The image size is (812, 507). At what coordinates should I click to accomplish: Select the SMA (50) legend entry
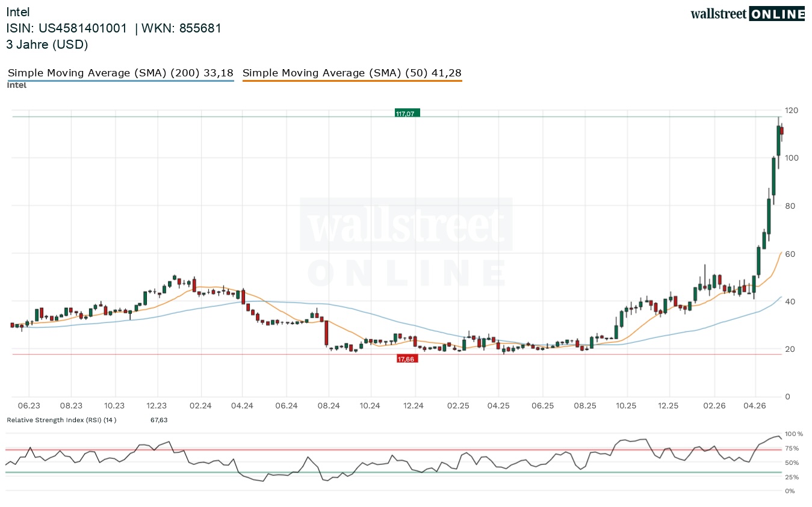click(x=352, y=73)
